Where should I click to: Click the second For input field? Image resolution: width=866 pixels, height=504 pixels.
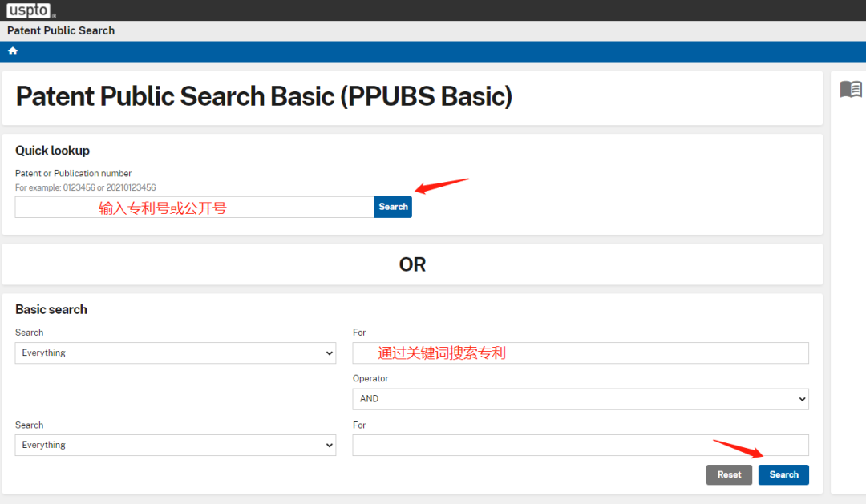[581, 445]
